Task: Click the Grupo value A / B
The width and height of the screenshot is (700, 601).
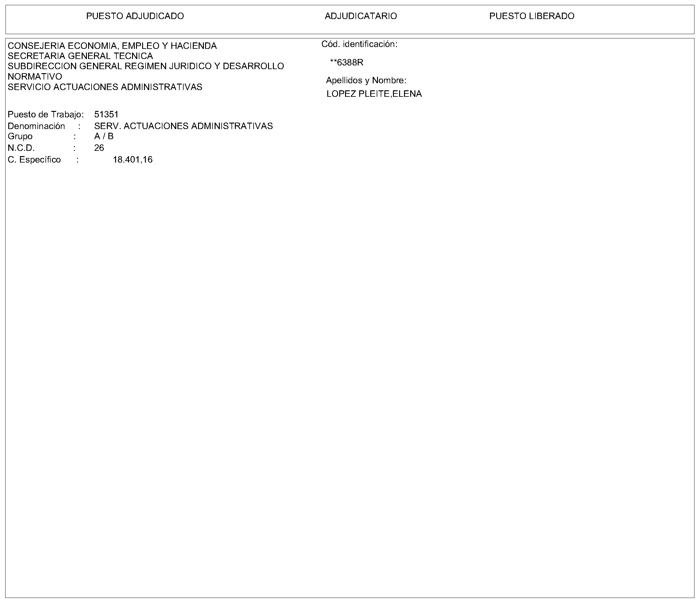Action: 104,136
